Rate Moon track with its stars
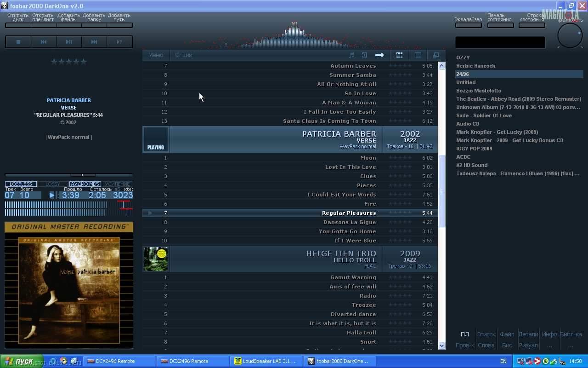Screen dimensions: 588x368 click(x=400, y=158)
